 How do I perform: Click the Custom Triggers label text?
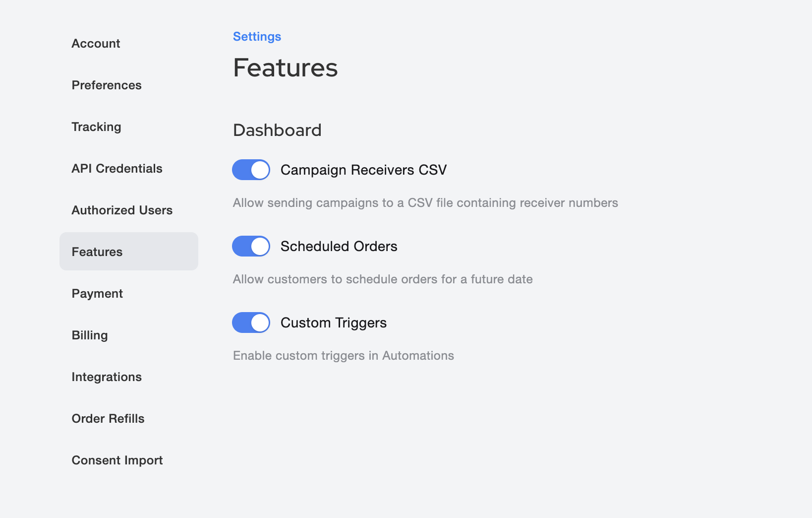pos(333,323)
